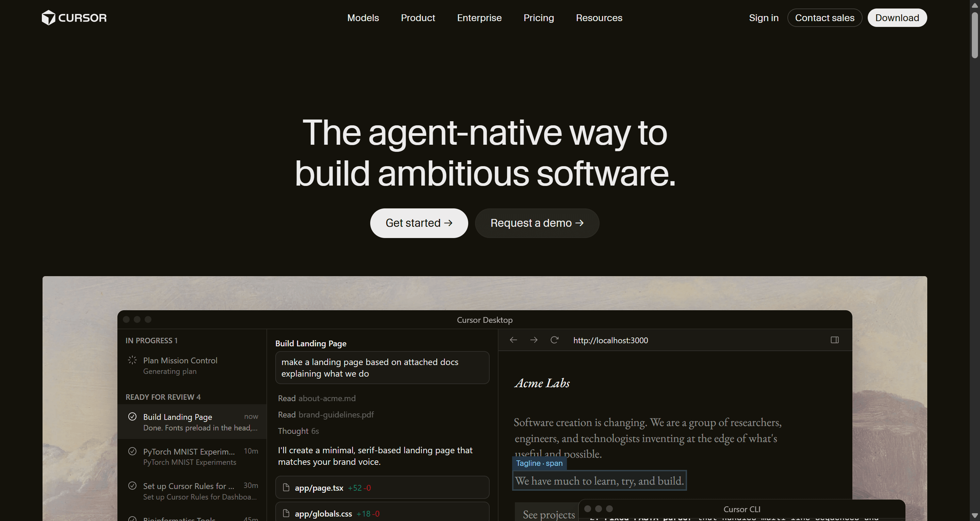Image resolution: width=980 pixels, height=521 pixels.
Task: Click the file icon next to app/page.tsx
Action: (286, 488)
